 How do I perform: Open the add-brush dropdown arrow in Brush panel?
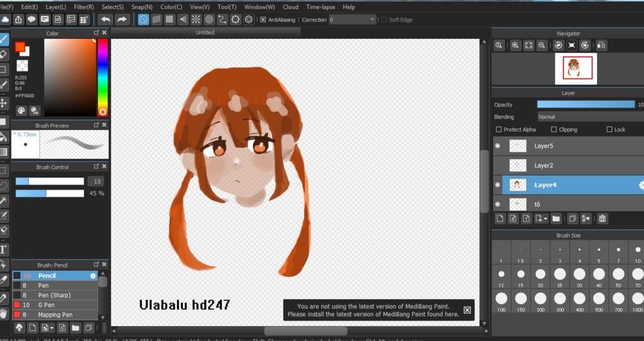click(52, 328)
